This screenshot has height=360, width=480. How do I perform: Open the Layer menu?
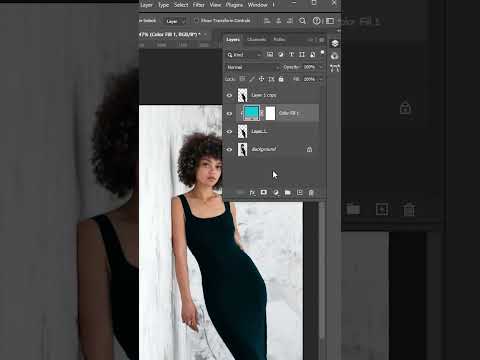coord(146,5)
